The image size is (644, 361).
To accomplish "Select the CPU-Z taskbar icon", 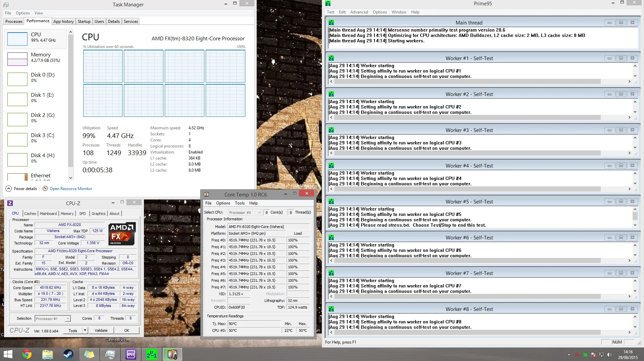I will point(131,354).
